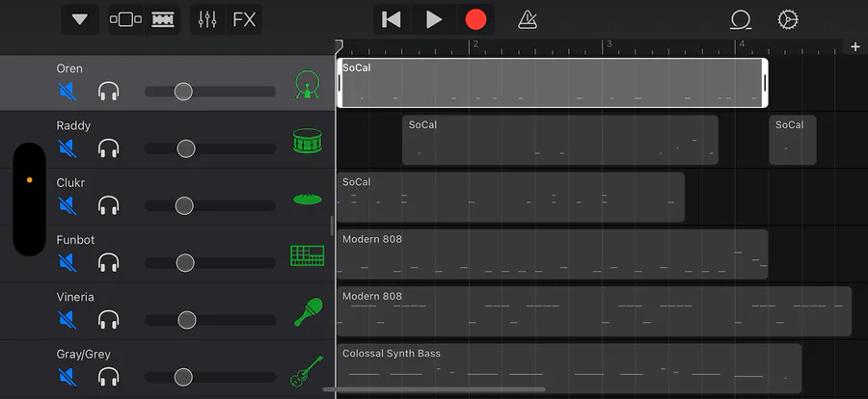
Task: Start playback with the Play button
Action: click(433, 20)
